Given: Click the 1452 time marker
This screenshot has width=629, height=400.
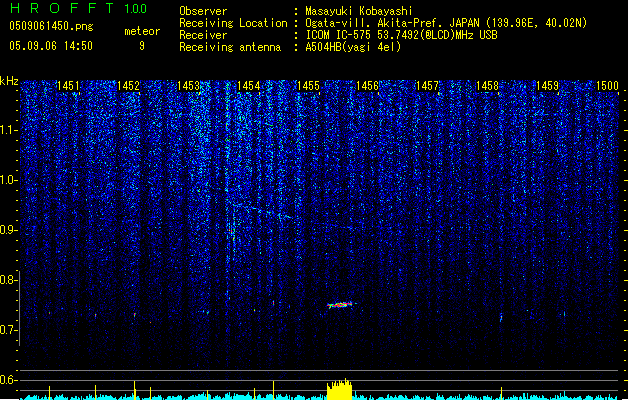Looking at the screenshot, I should click(x=128, y=86).
